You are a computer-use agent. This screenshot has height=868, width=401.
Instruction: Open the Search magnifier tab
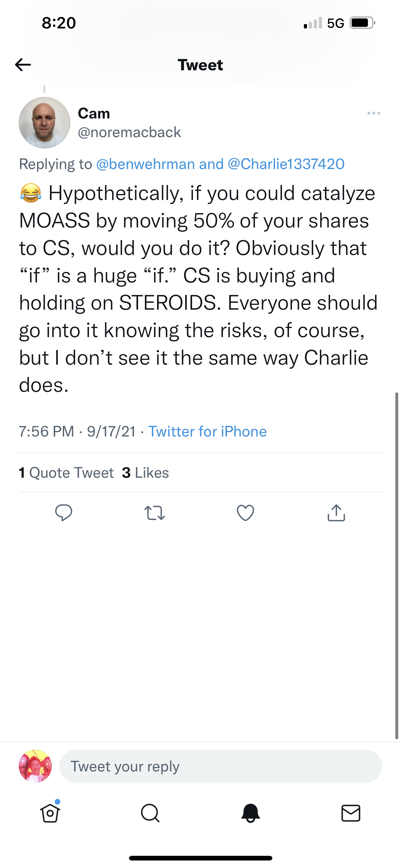(x=150, y=813)
